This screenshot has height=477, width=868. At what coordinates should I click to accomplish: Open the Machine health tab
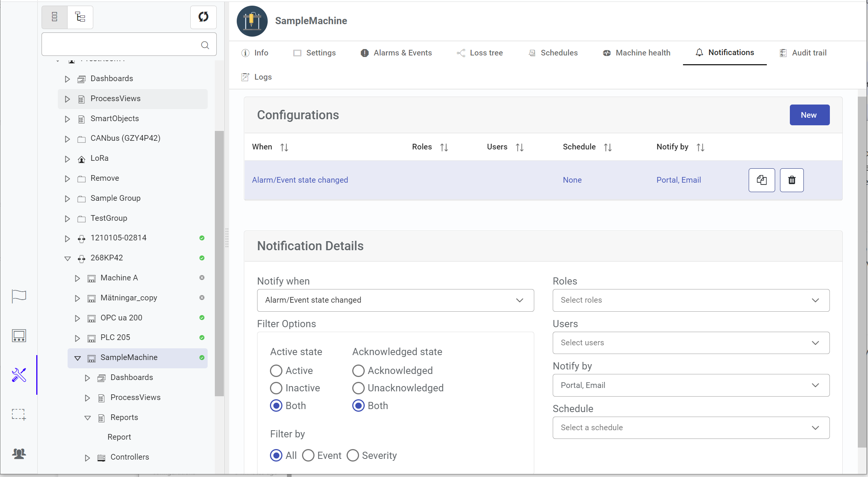(x=636, y=53)
